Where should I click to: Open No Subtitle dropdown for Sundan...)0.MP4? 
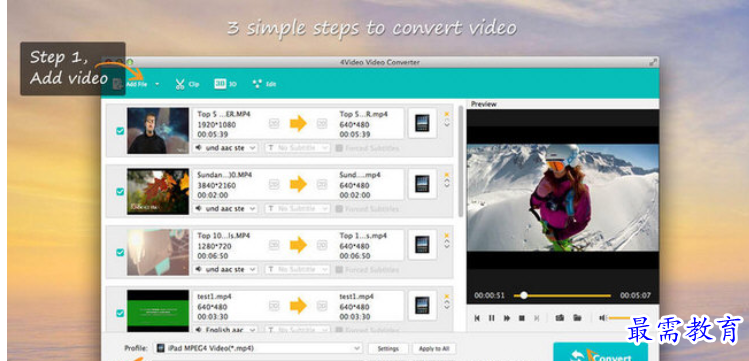(298, 209)
